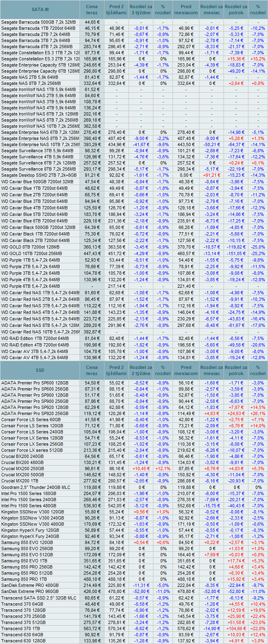This screenshot has height=644, width=268.
Task: Click current price 46,15 € of Seagate Barracuda 1TB
Action: click(x=92, y=28)
